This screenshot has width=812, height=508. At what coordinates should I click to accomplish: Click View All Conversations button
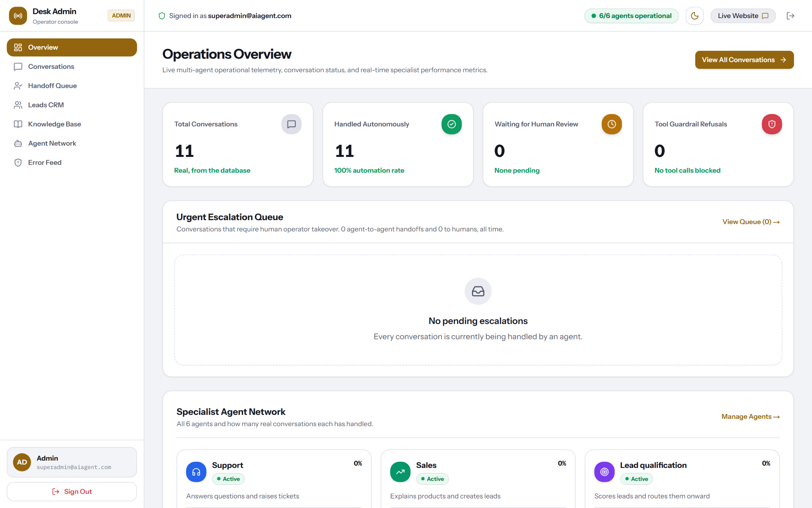[x=744, y=60]
